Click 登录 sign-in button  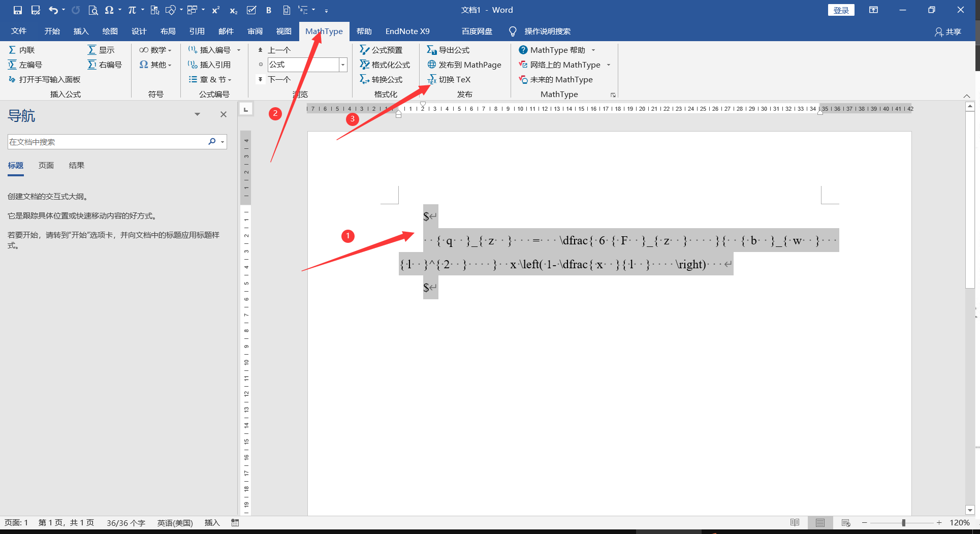(841, 10)
